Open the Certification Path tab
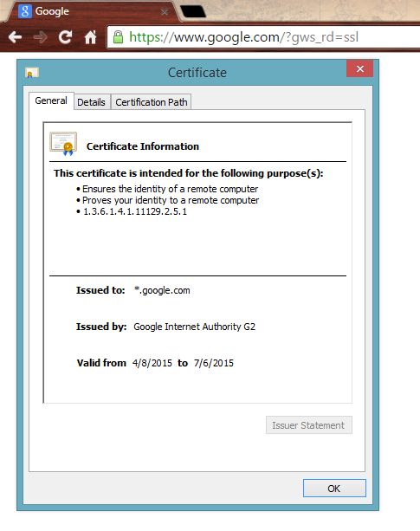Viewport: 420px width, 531px height. pyautogui.click(x=152, y=102)
